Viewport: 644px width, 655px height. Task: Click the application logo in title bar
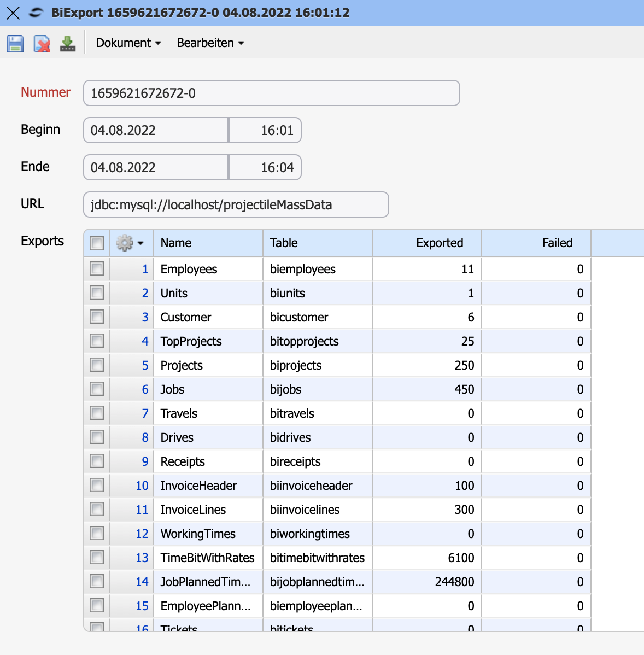[36, 13]
